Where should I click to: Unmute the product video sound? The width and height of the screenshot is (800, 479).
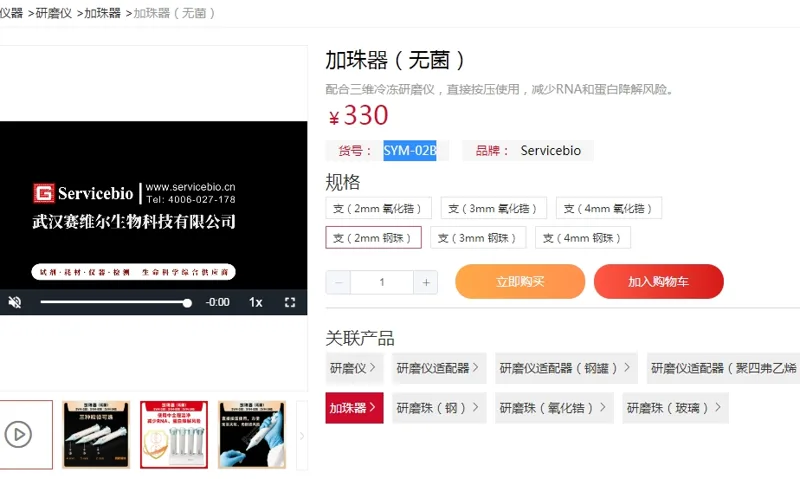click(15, 302)
